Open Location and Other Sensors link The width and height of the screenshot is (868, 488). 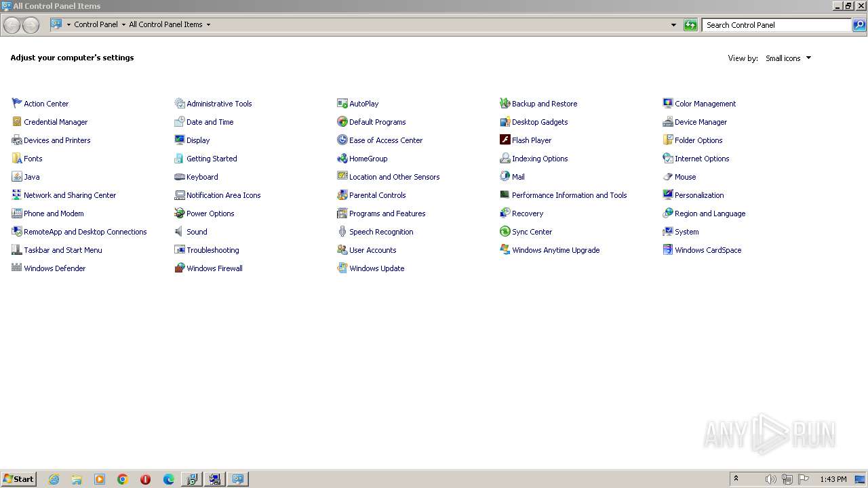click(x=394, y=177)
